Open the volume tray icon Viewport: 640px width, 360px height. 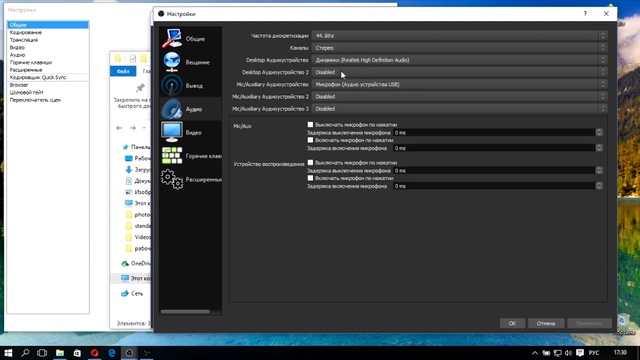568,353
